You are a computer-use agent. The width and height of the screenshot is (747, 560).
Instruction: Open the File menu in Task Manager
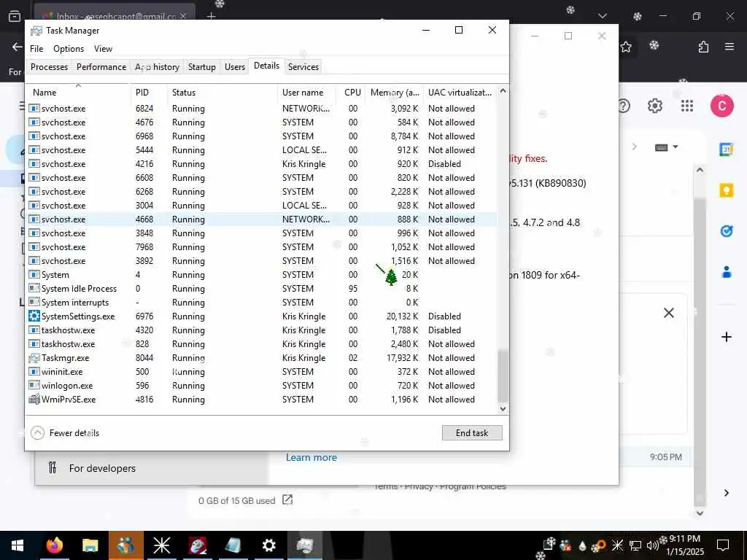pyautogui.click(x=36, y=49)
